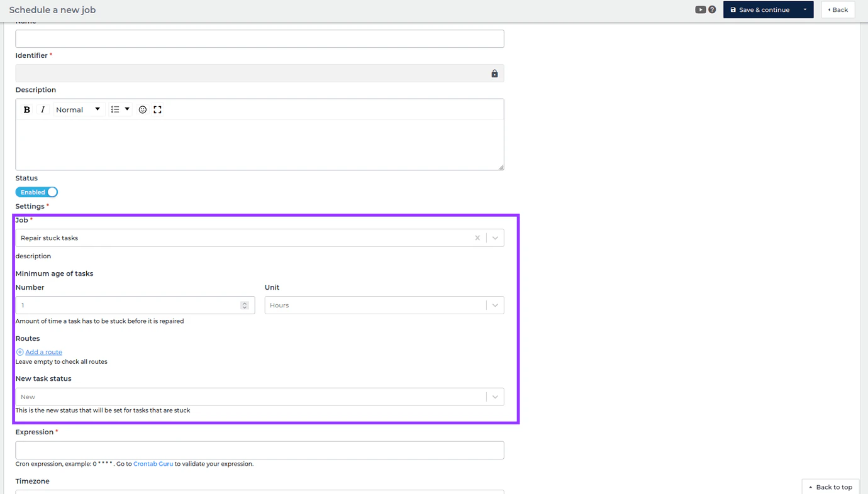Click inside the Description text area
This screenshot has width=868, height=494.
pos(260,145)
